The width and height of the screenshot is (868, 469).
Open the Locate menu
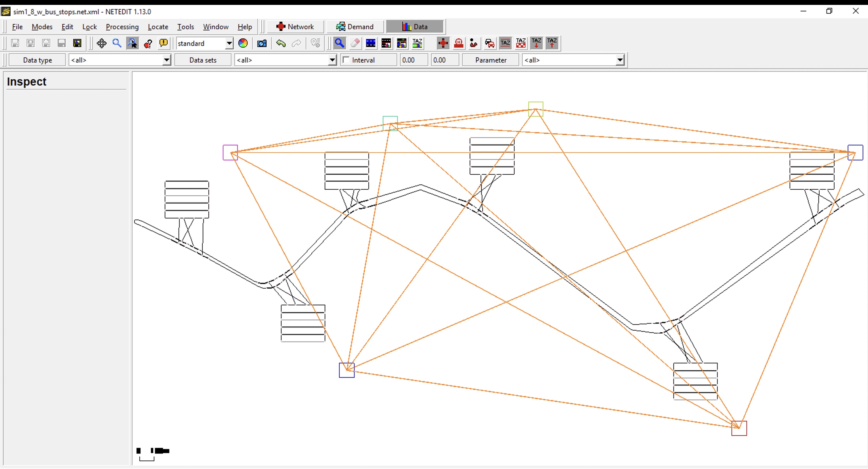coord(158,27)
